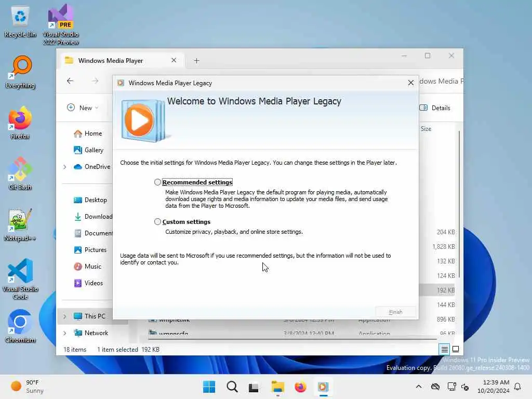Click the network display tray icon

[x=451, y=387]
